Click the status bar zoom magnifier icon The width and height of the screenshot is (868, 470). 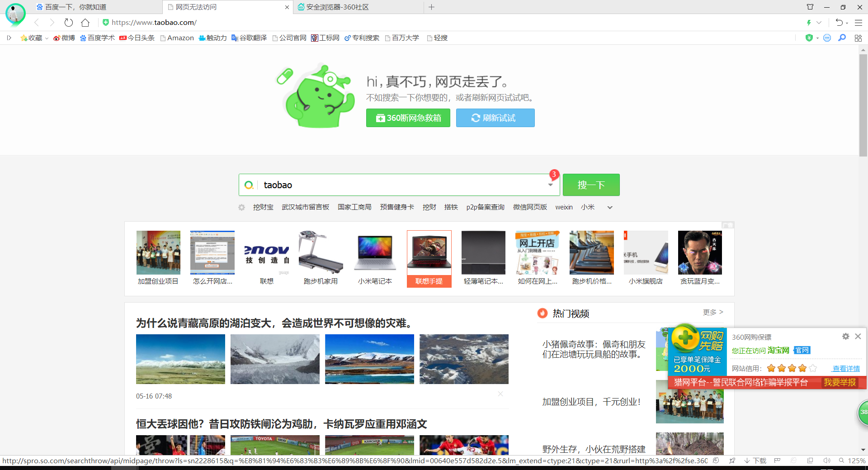tap(841, 461)
